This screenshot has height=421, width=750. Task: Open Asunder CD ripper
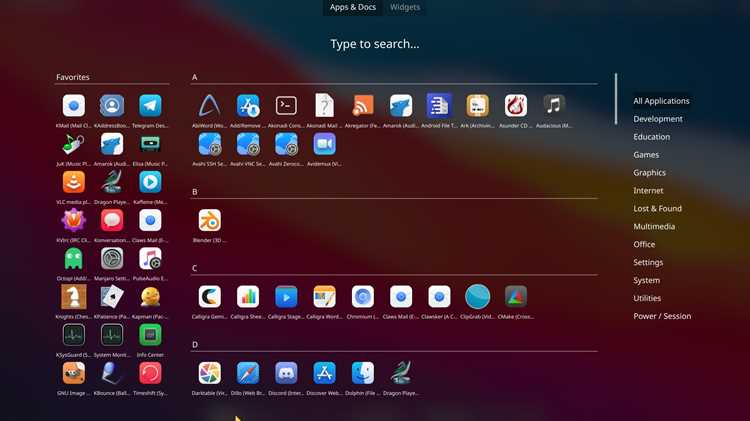click(x=516, y=106)
